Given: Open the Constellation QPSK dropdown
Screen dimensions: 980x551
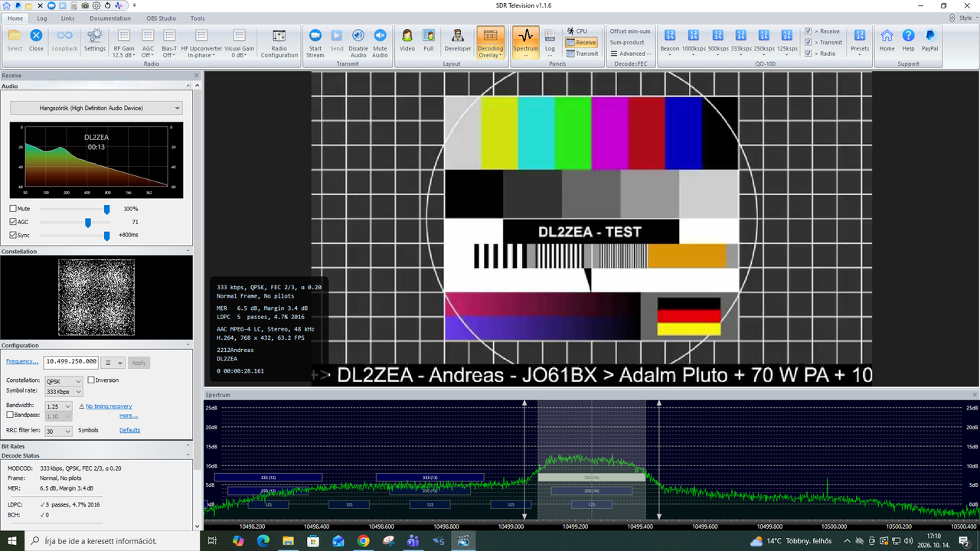Looking at the screenshot, I should click(64, 381).
